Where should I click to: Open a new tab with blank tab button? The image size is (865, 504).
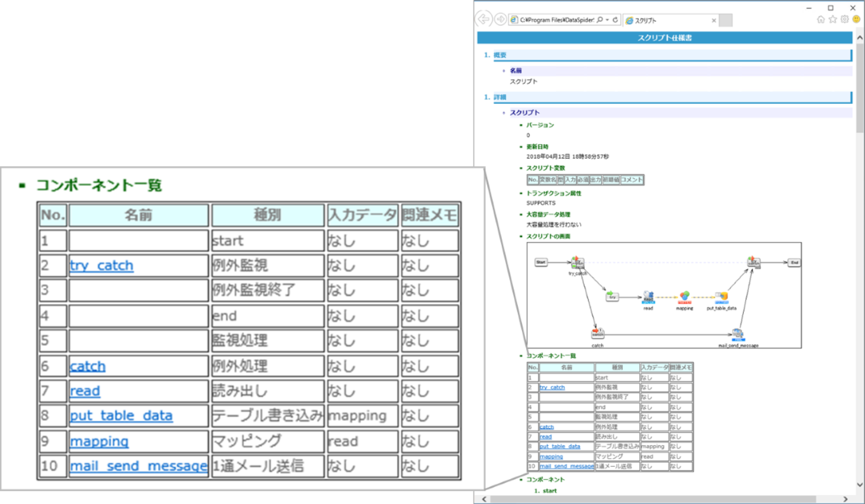(x=726, y=20)
